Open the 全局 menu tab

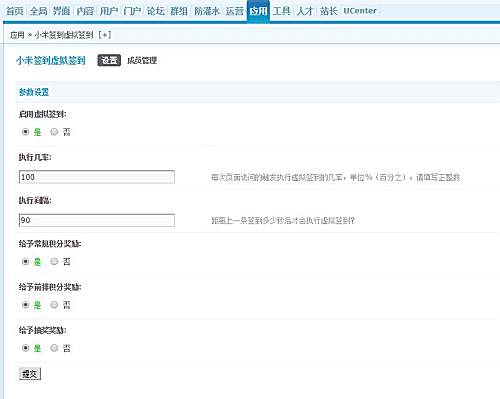coord(39,11)
